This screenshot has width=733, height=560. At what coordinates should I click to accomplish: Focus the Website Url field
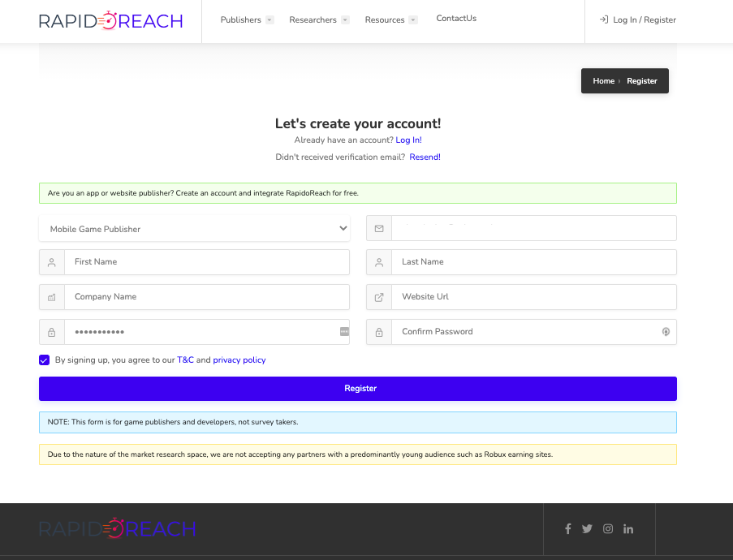(534, 297)
